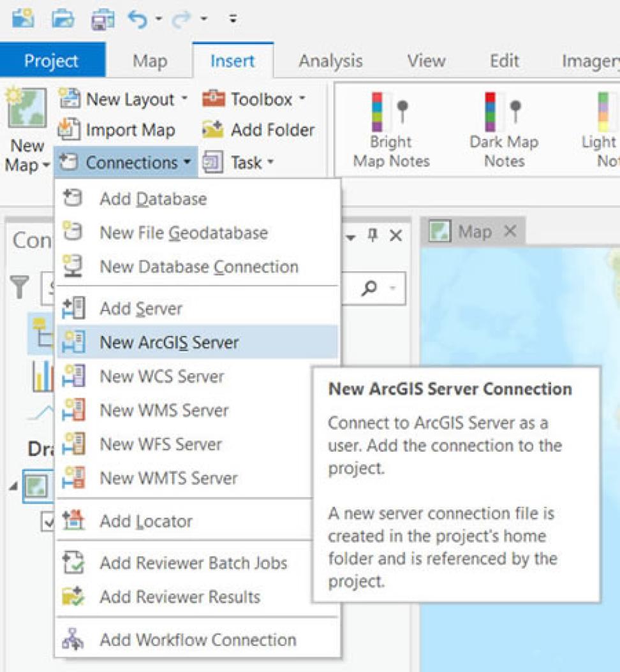Click the Import Map button
Viewport: 620px width, 672px height.
(x=116, y=130)
